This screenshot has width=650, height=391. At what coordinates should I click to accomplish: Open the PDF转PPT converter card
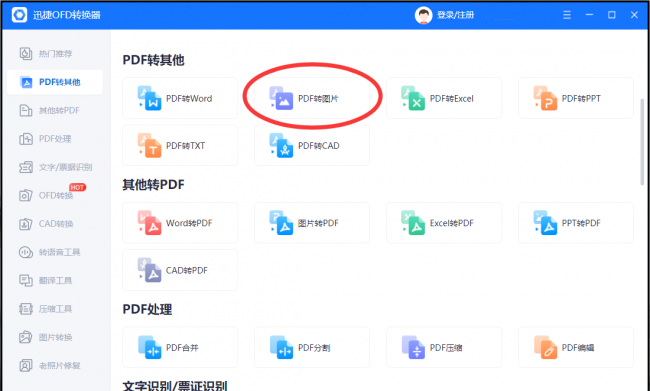(x=576, y=98)
